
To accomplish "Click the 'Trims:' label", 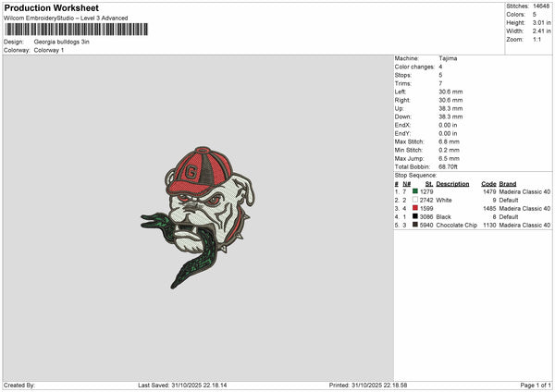I will click(403, 83).
